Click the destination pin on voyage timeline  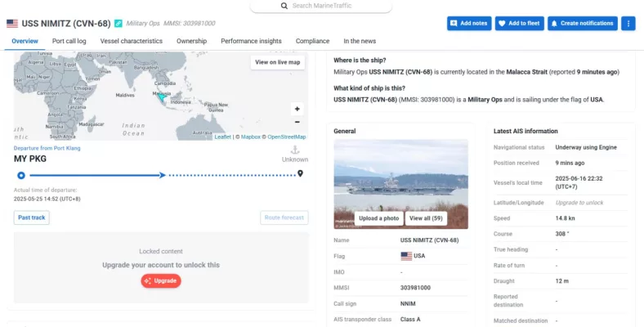click(x=300, y=174)
